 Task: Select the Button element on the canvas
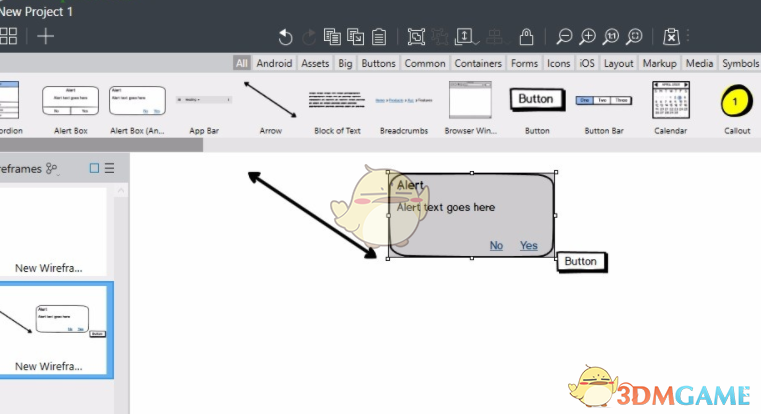click(581, 262)
